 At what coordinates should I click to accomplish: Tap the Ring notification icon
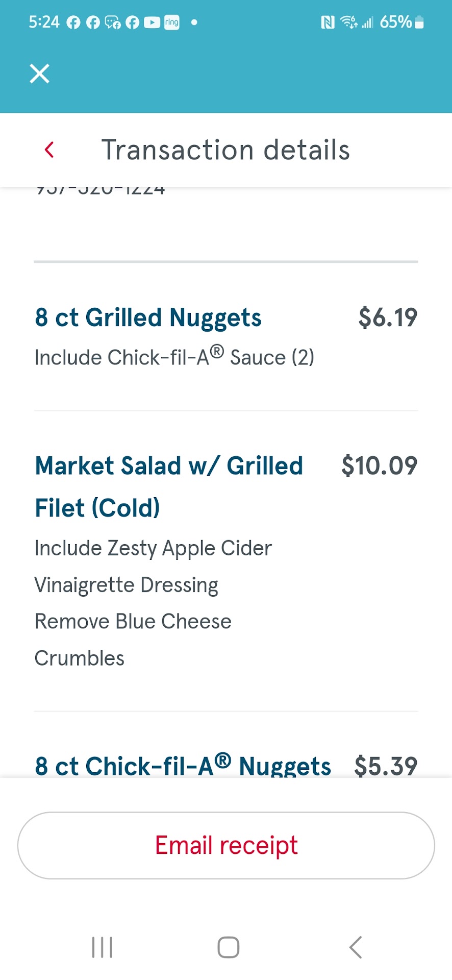[x=172, y=22]
